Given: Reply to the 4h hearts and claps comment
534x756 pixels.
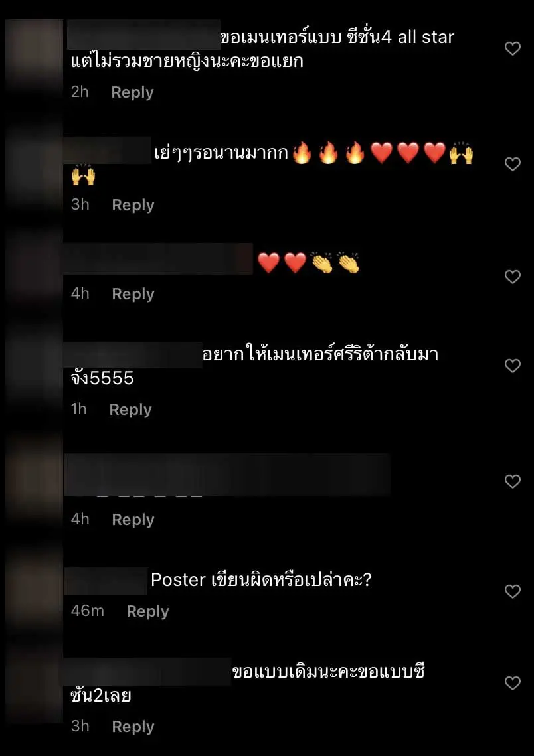Looking at the screenshot, I should 133,294.
